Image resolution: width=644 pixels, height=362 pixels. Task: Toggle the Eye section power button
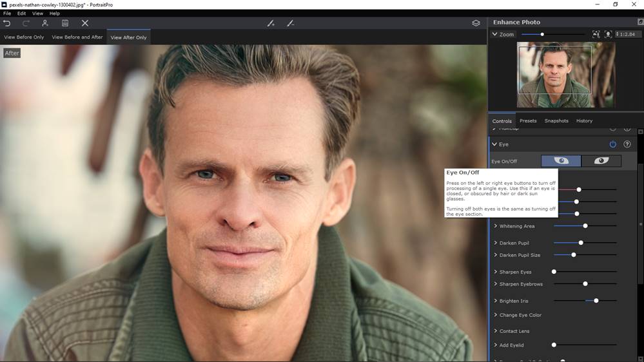tap(613, 144)
